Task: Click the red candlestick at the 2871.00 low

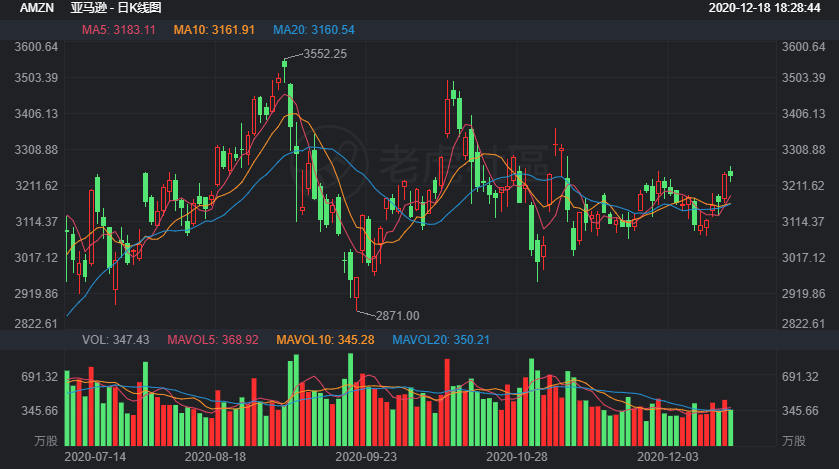Action: point(356,293)
